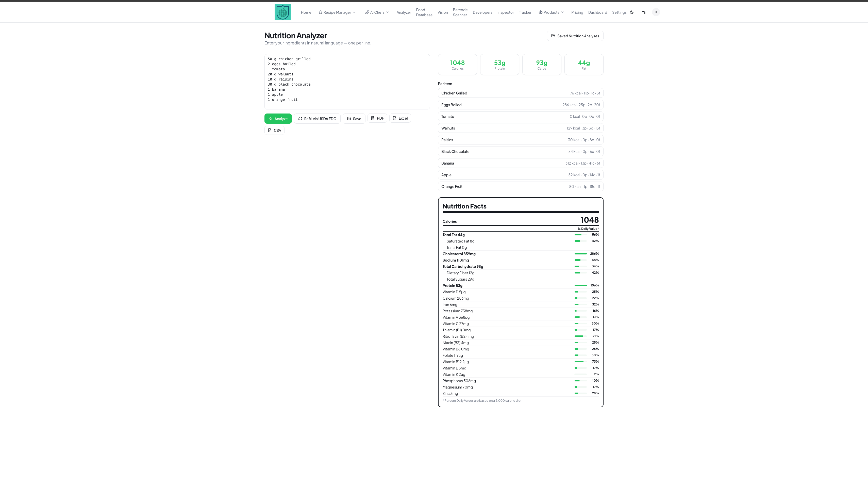
Task: Select the Orange Fruit item row
Action: tap(521, 187)
